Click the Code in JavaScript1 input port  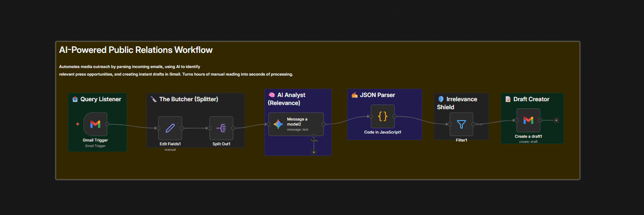[x=371, y=116]
